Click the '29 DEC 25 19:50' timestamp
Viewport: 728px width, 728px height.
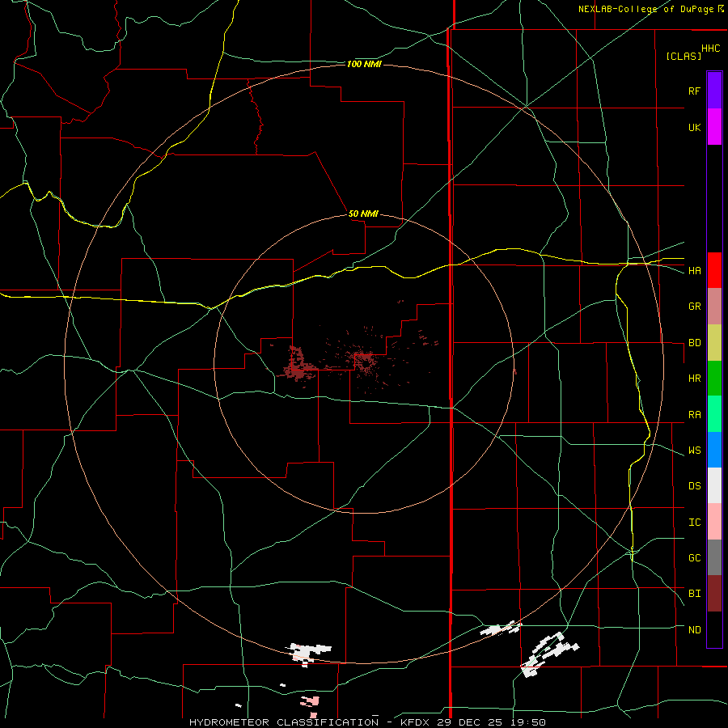(x=491, y=722)
